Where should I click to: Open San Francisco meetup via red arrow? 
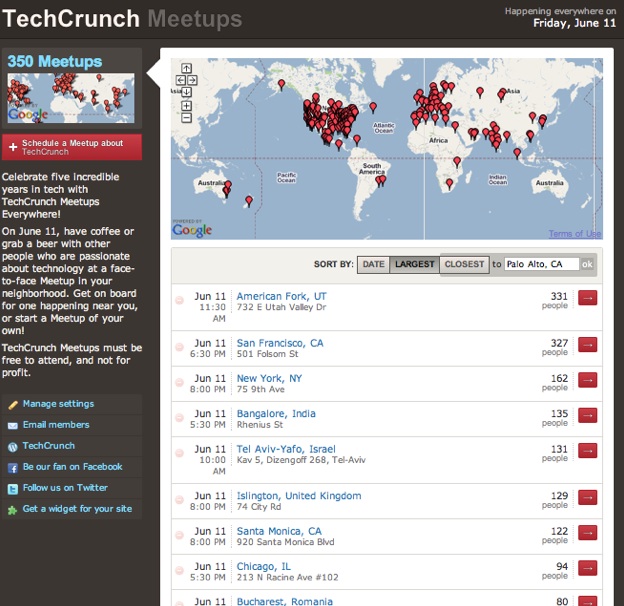coord(587,345)
